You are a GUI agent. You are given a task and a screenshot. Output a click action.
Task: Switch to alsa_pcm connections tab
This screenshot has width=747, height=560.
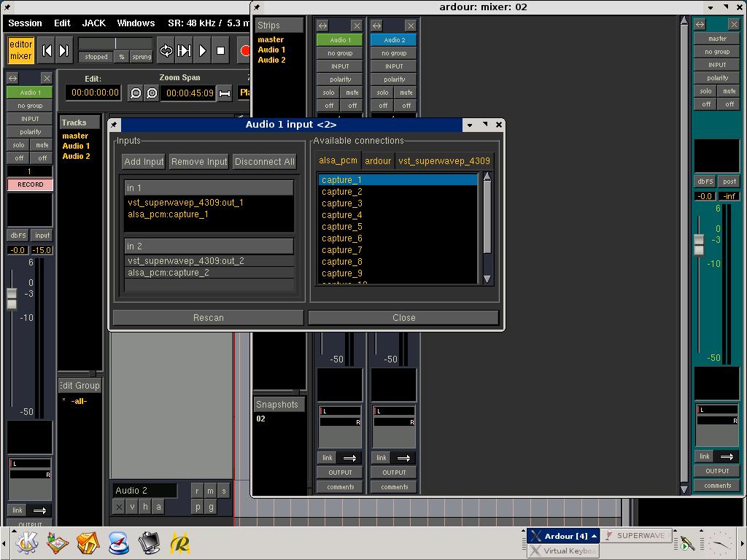338,161
